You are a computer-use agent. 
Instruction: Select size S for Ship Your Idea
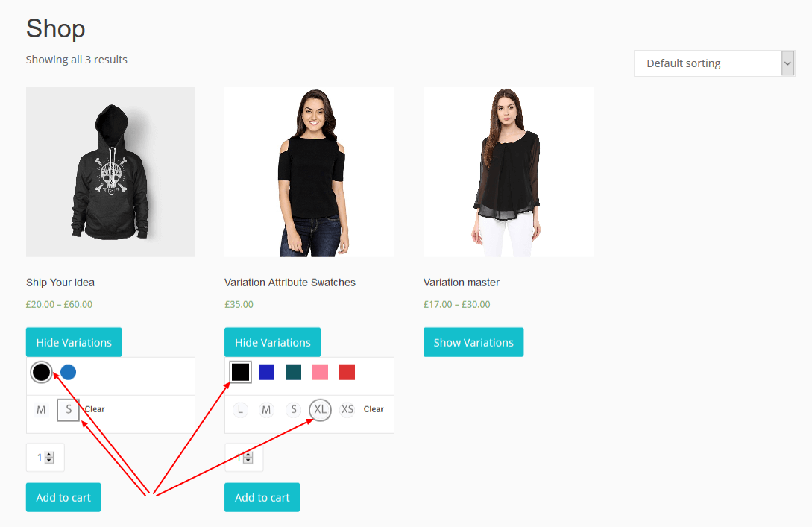coord(68,409)
